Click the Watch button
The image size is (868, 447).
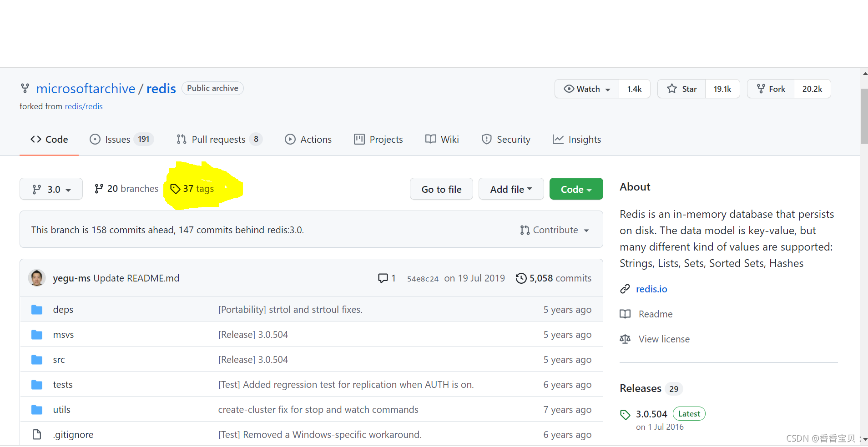(x=587, y=89)
